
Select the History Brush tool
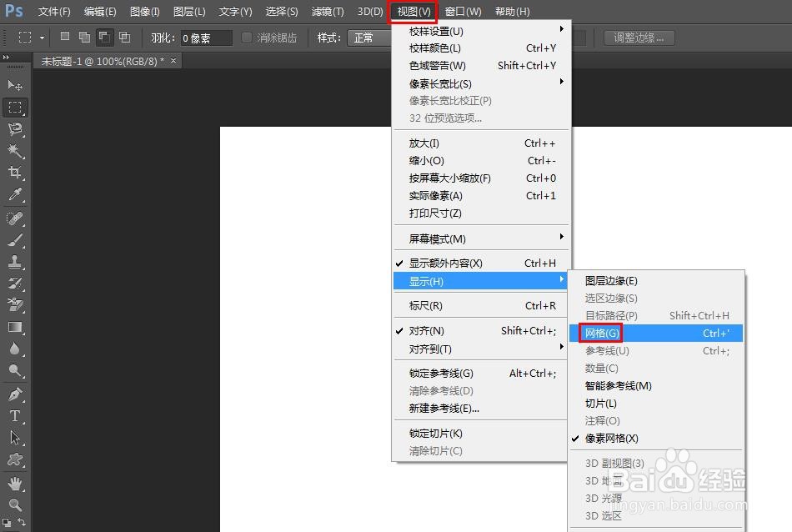pos(15,284)
